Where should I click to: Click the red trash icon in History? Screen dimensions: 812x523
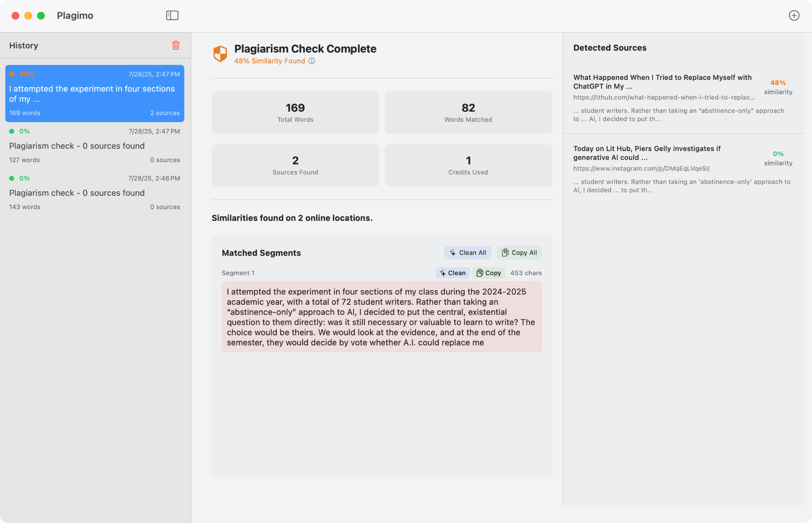click(175, 45)
